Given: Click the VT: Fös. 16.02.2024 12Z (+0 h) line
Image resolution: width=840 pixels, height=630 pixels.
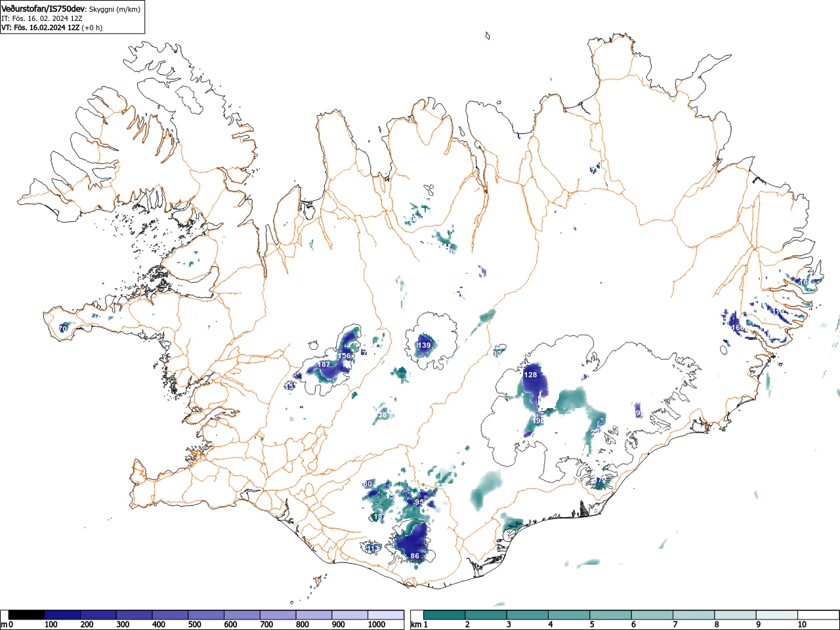Looking at the screenshot, I should [x=52, y=28].
